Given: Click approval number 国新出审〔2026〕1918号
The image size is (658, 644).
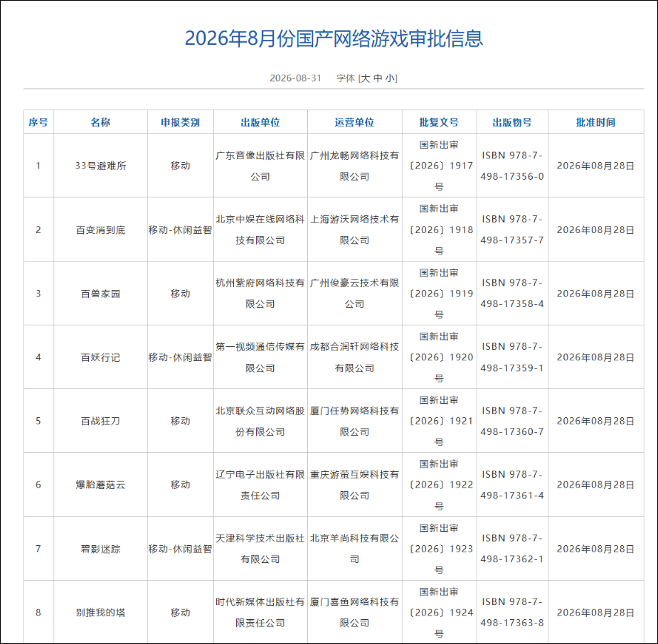Looking at the screenshot, I should point(440,230).
